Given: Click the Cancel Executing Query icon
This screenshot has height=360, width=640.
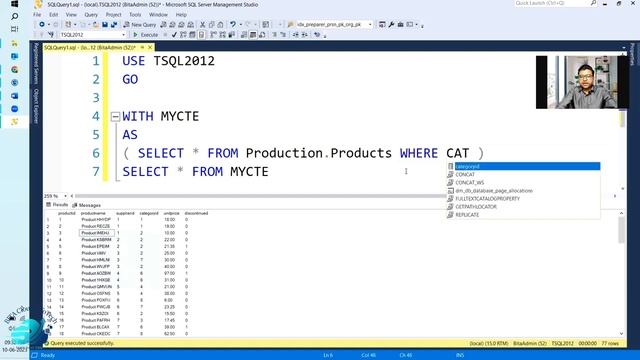Looking at the screenshot, I should pyautogui.click(x=165, y=35).
